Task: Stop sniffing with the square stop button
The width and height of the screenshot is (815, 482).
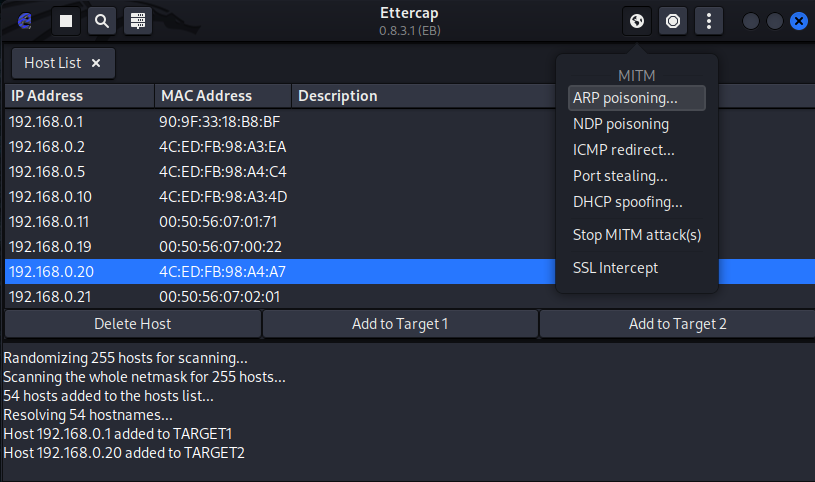Action: point(66,21)
